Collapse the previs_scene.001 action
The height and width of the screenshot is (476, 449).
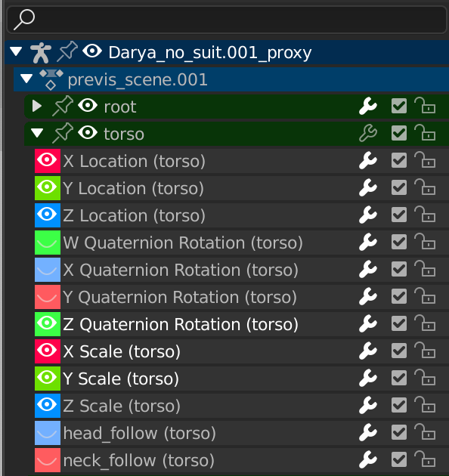pos(26,79)
